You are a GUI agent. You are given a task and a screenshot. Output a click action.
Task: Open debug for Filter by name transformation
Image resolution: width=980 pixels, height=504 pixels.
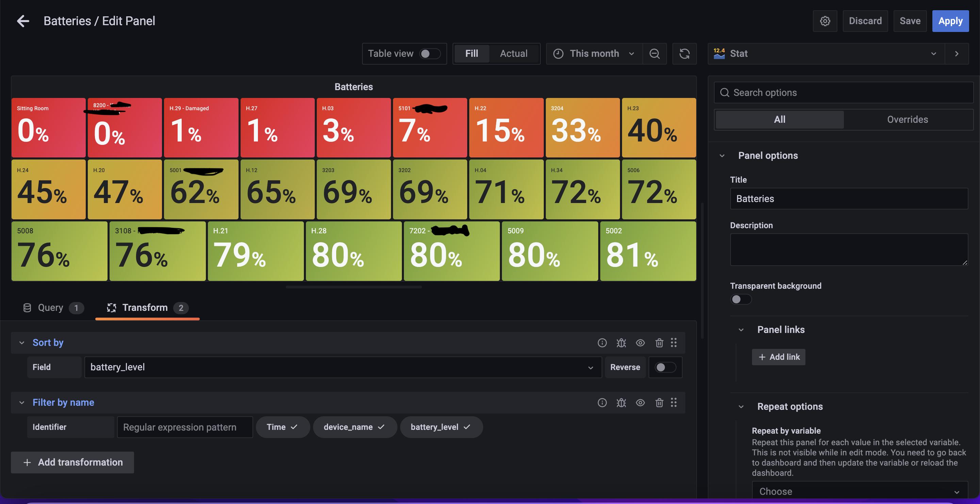[x=621, y=403]
